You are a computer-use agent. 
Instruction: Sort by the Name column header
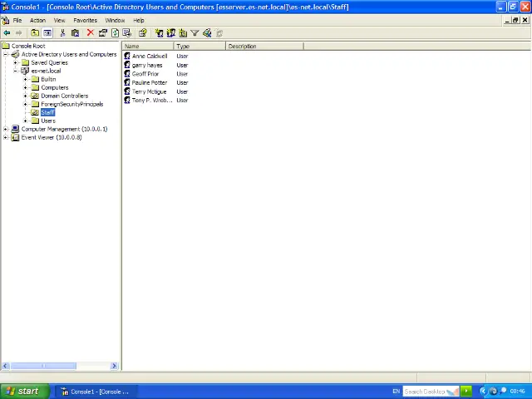pyautogui.click(x=148, y=47)
